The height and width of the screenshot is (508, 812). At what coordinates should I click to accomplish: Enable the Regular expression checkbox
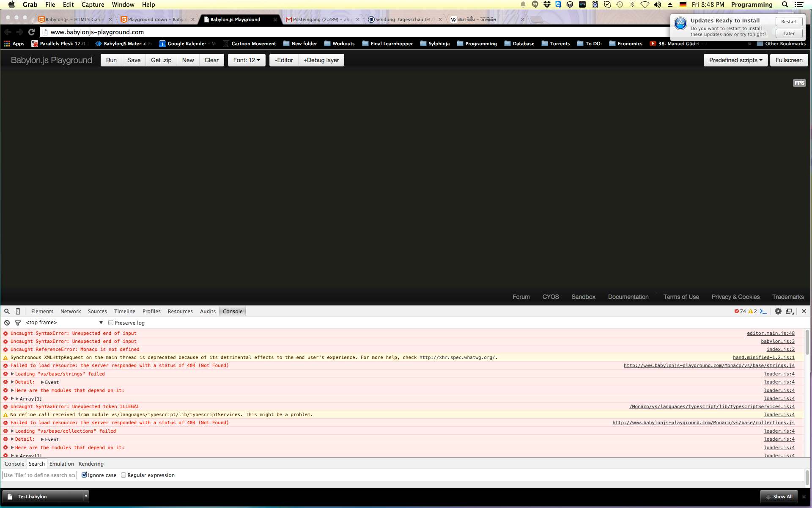pos(123,475)
